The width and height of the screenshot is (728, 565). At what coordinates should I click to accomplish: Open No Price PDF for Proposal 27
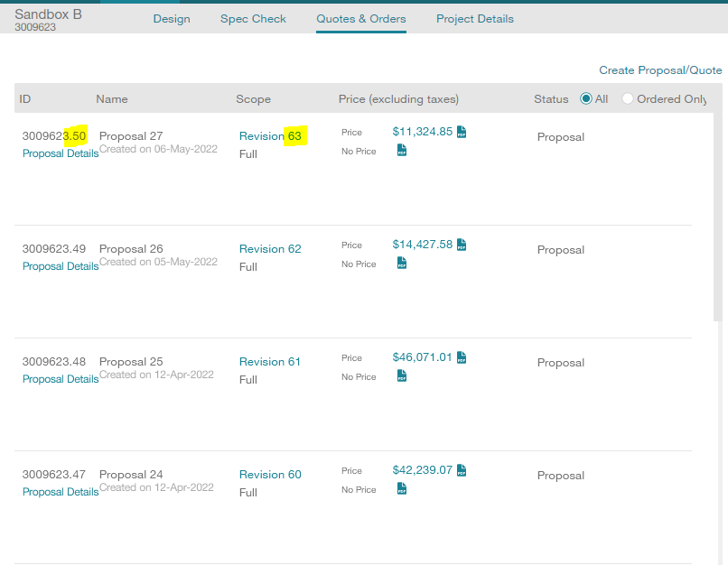pos(402,151)
